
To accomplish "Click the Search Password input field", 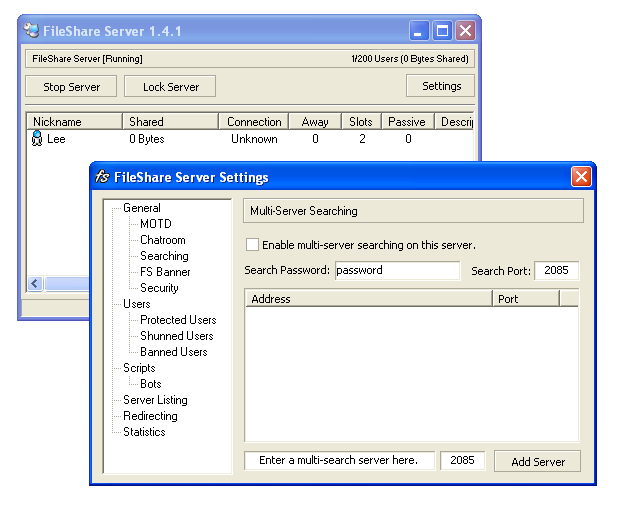I will click(x=396, y=270).
